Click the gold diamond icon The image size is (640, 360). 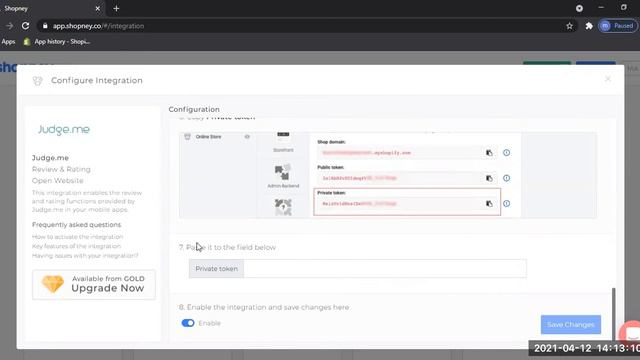point(53,284)
